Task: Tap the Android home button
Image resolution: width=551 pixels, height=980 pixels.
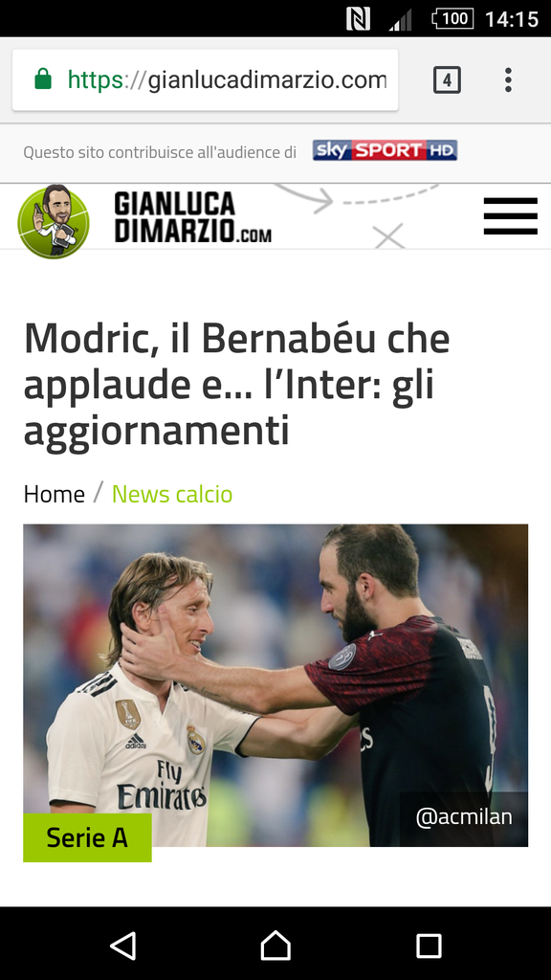Action: click(275, 945)
